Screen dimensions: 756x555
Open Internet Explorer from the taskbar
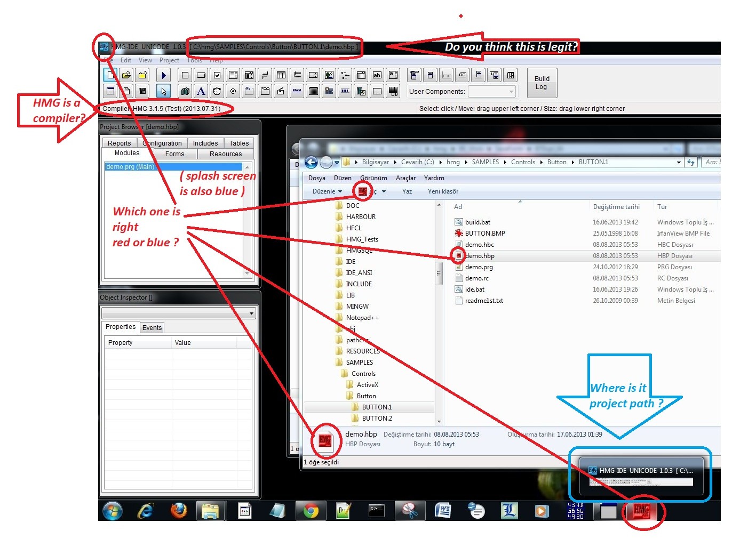pyautogui.click(x=145, y=511)
